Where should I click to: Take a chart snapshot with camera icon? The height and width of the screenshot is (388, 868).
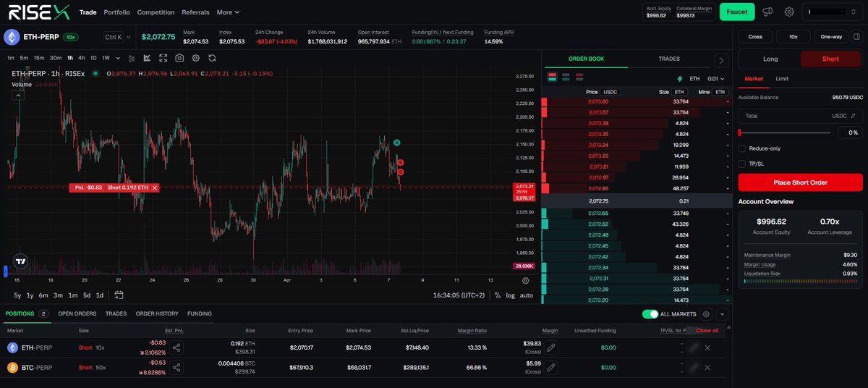tap(179, 57)
